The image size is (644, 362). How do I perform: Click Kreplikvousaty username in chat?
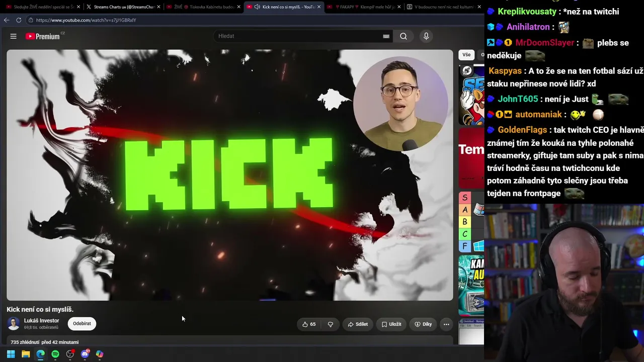[x=527, y=12]
